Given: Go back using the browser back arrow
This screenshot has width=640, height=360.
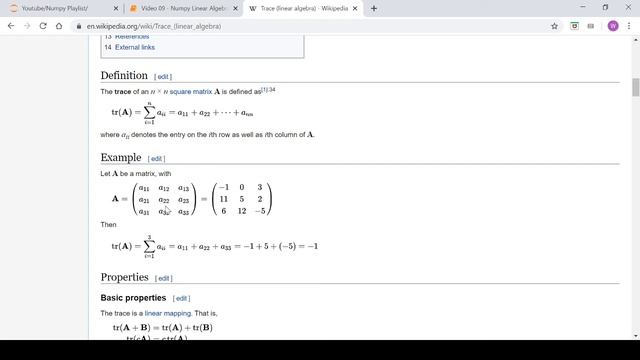Looking at the screenshot, I should pos(11,26).
